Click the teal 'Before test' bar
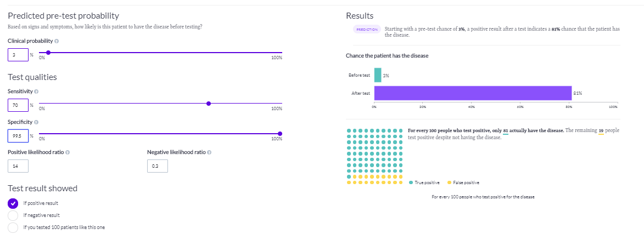Viewport: 644px width, 240px height. tap(378, 75)
